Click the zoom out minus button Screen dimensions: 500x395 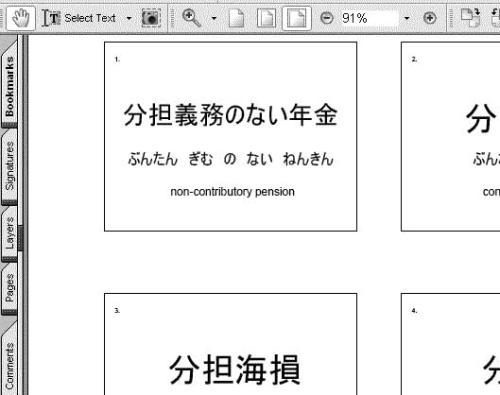[x=327, y=18]
